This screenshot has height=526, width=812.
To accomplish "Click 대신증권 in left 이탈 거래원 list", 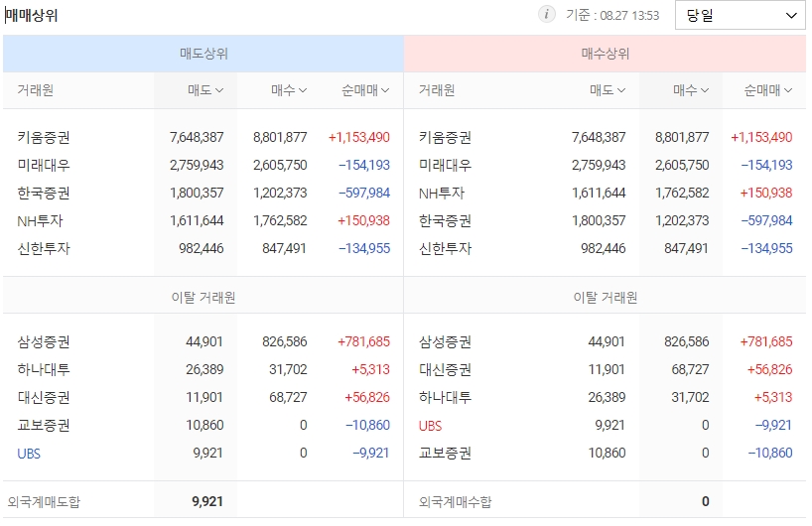I will point(44,398).
